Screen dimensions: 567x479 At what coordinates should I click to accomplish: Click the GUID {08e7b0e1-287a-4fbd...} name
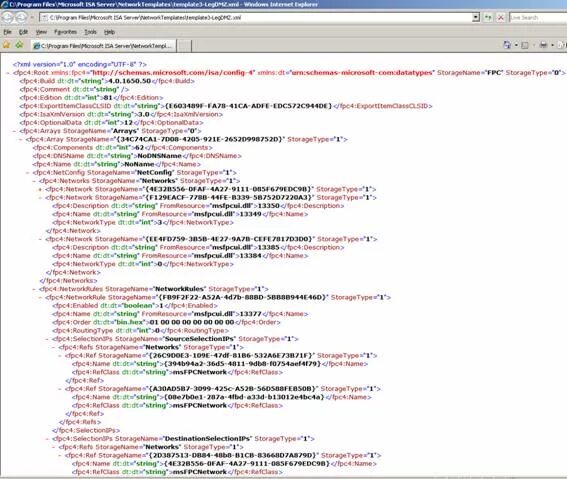[x=244, y=397]
